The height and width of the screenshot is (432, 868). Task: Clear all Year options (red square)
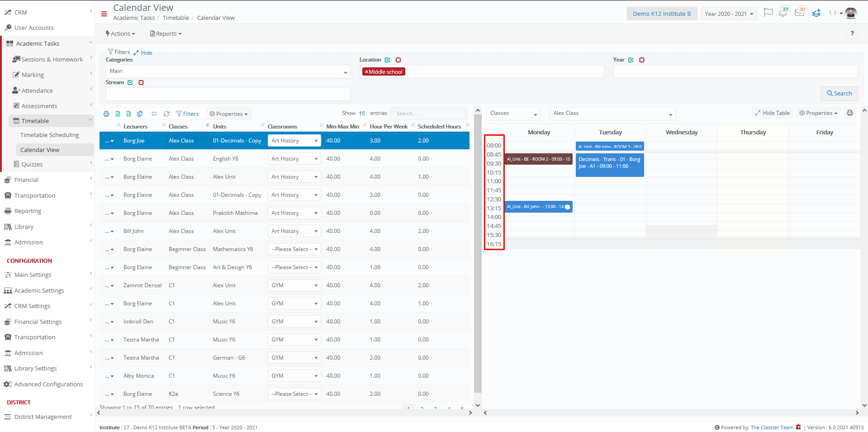pos(642,60)
